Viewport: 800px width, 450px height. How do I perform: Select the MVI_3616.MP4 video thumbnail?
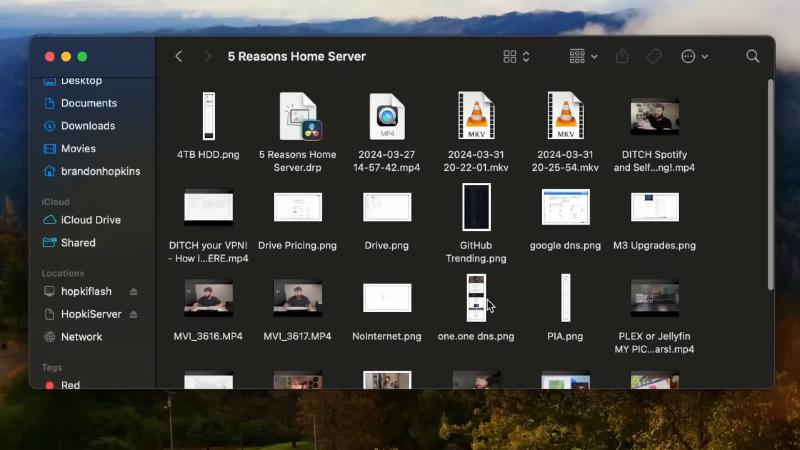coord(209,298)
